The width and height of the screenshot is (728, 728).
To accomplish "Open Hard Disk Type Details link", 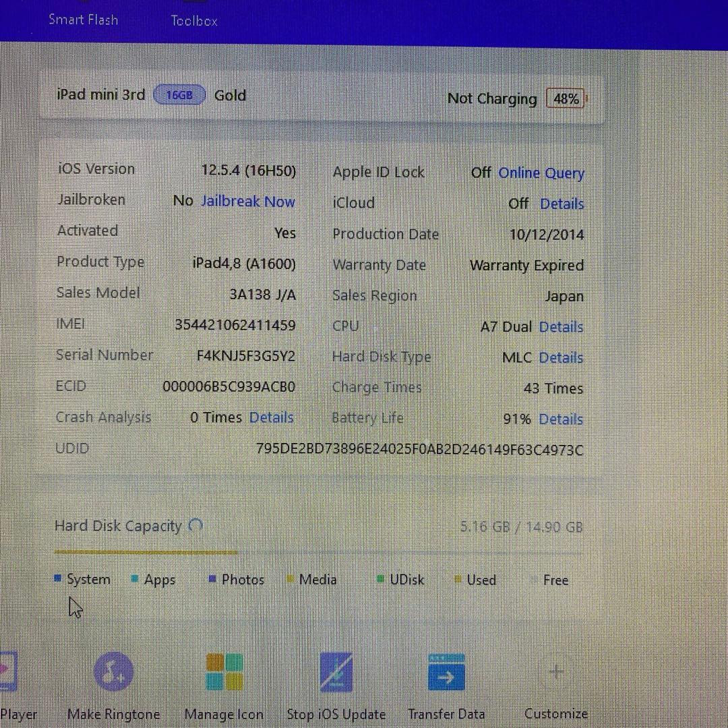I will point(561,357).
